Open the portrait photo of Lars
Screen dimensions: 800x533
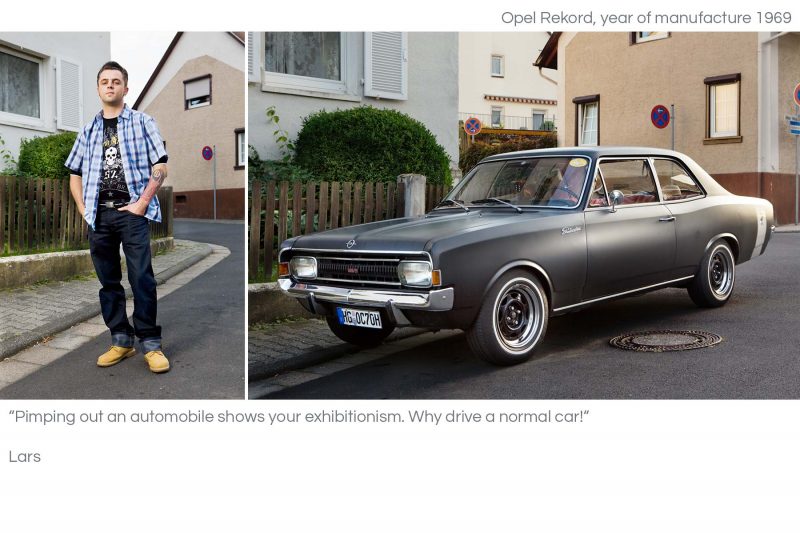point(122,215)
